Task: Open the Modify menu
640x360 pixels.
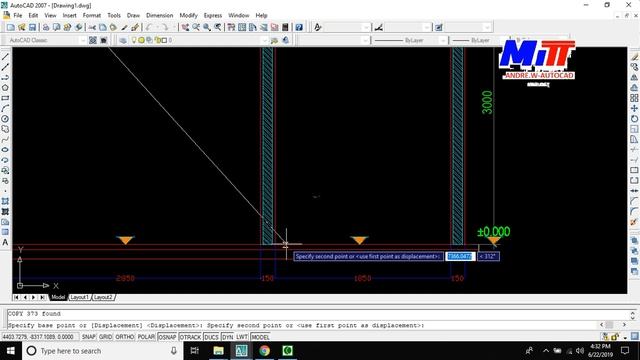Action: click(188, 15)
